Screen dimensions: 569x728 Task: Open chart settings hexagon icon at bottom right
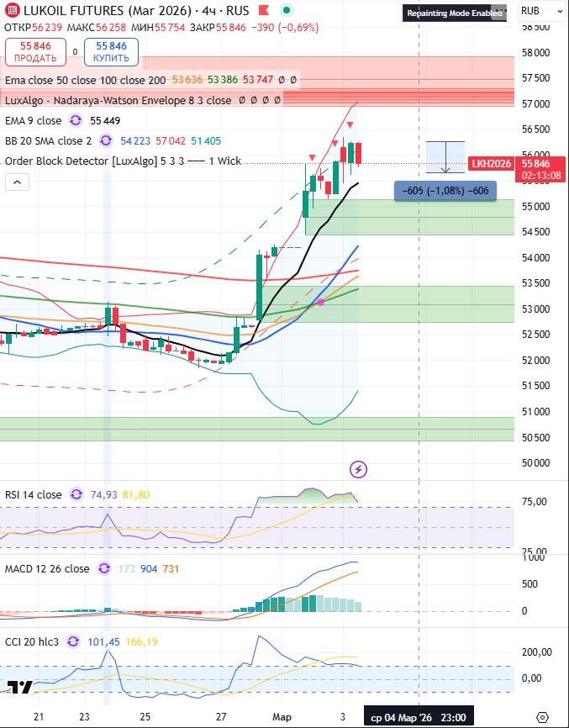543,717
